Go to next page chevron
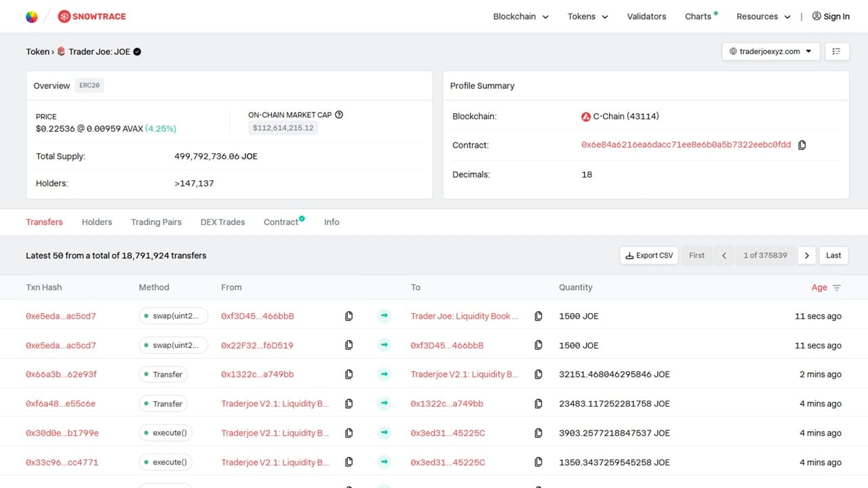 pos(807,256)
